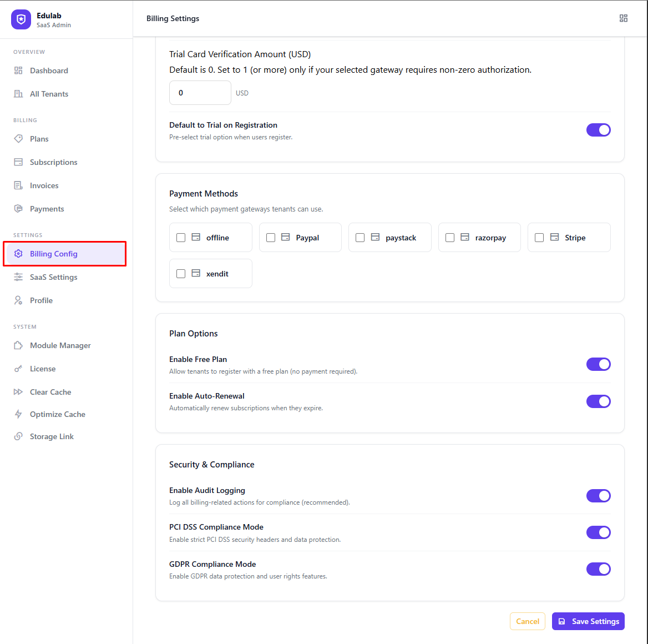Disable Default to Trial on Registration toggle

[x=599, y=129]
